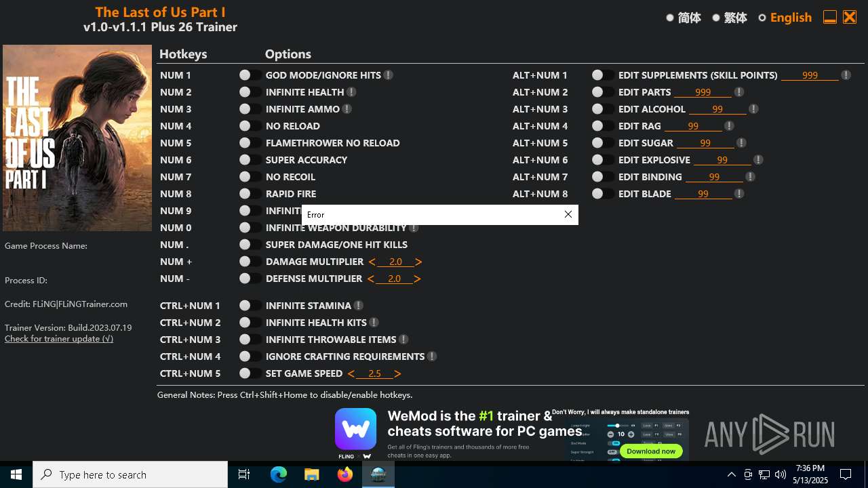Screen dimensions: 868x488
Task: Launch Firefox from the taskbar
Action: click(x=345, y=474)
